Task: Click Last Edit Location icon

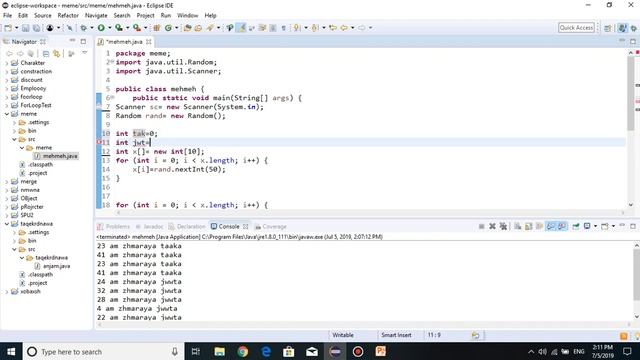Action: [333, 28]
